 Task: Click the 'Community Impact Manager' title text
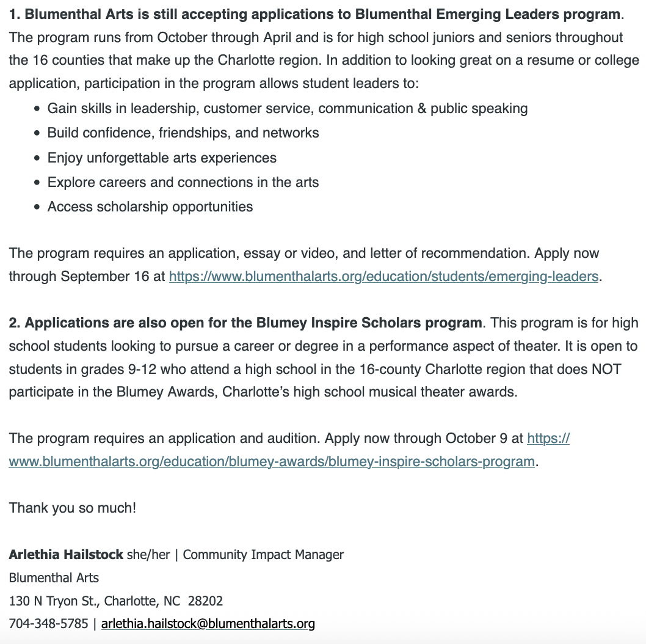point(263,555)
